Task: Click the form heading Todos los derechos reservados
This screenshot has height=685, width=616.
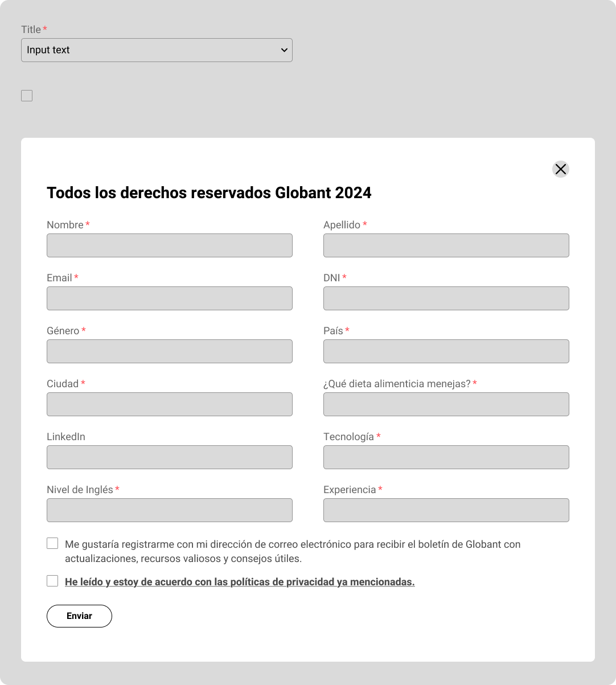Action: pos(209,193)
